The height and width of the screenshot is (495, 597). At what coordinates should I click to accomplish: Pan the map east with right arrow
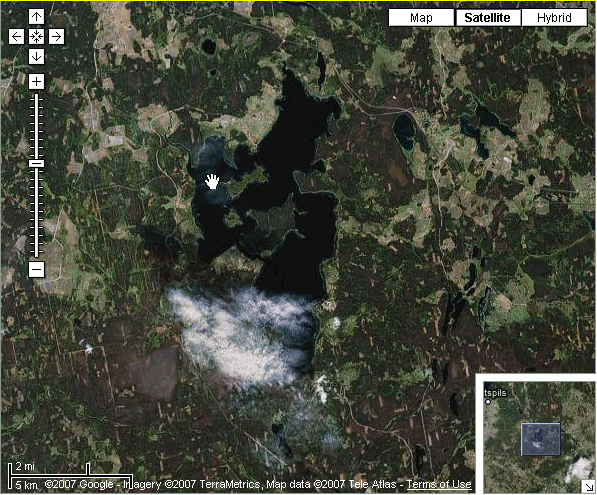tap(56, 37)
